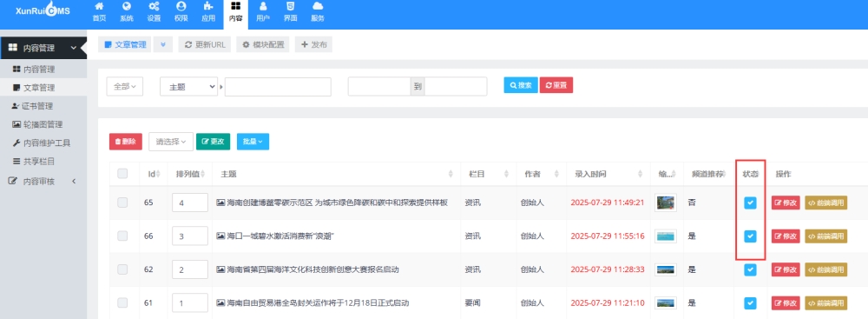Select checkbox for row Id 61
The width and height of the screenshot is (868, 319).
click(122, 302)
